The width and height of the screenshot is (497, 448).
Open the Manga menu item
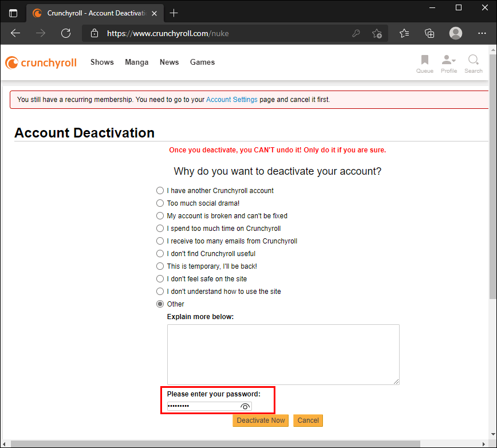137,62
